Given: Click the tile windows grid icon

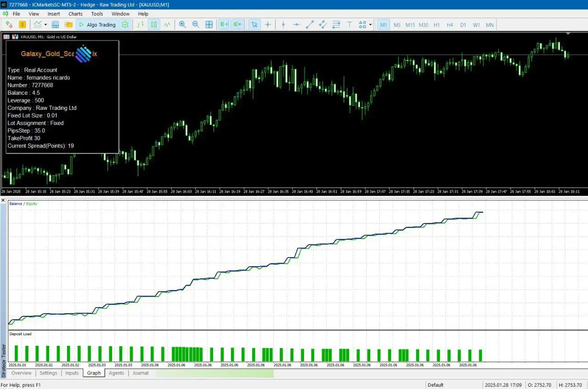Looking at the screenshot, I should pos(209,25).
